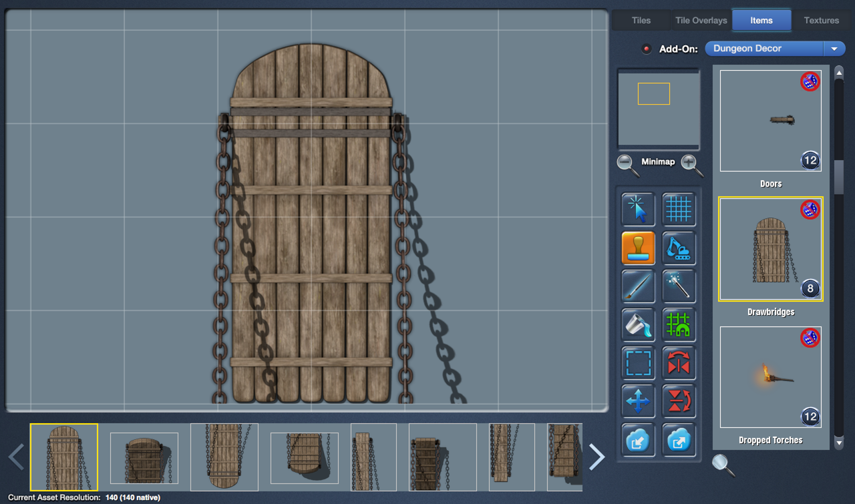Select the Dropped Torches item category
Screen dimensions: 855x504
coord(771,377)
